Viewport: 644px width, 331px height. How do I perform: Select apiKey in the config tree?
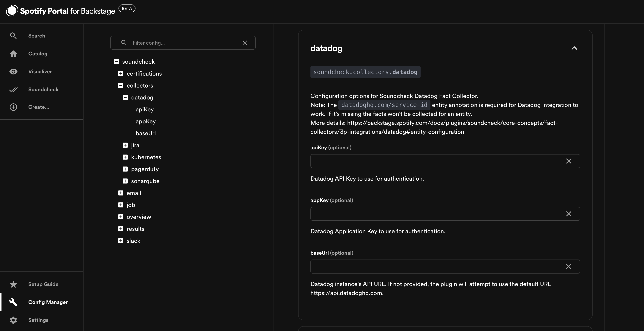coord(144,109)
